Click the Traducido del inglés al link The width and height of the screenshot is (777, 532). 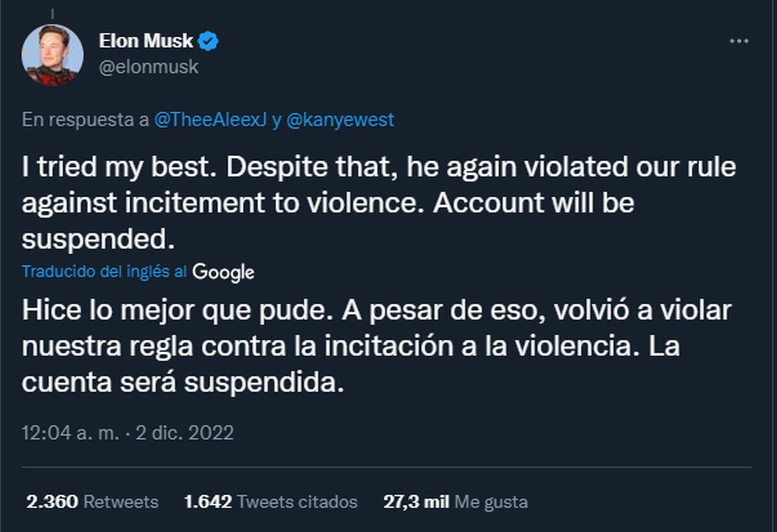click(106, 272)
